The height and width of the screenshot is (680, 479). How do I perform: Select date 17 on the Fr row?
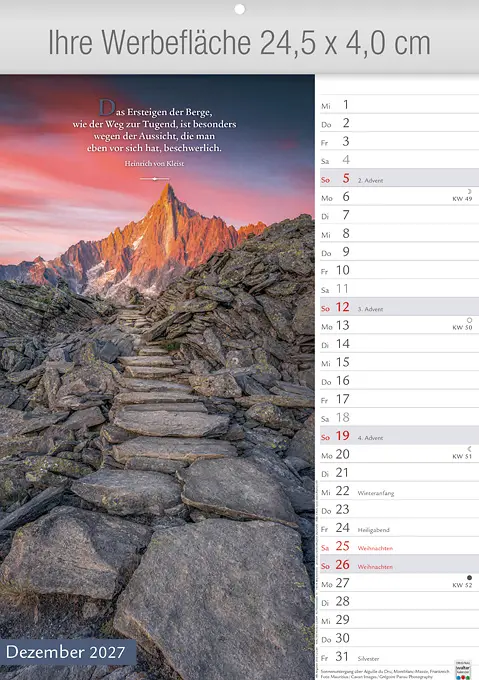[342, 399]
